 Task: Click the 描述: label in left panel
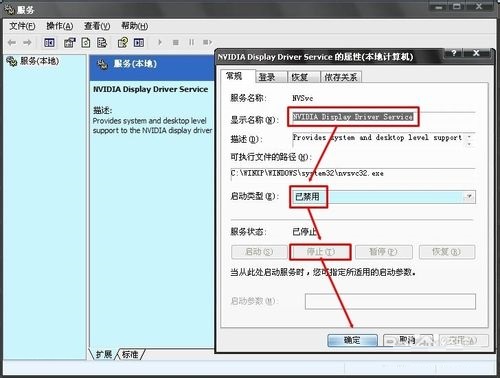(103, 110)
